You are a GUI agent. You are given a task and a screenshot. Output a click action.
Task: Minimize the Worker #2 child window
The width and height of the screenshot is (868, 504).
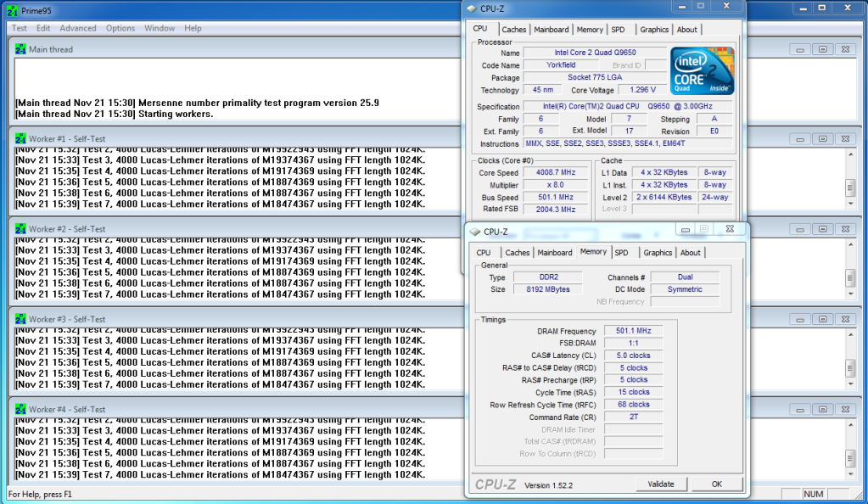(x=800, y=229)
